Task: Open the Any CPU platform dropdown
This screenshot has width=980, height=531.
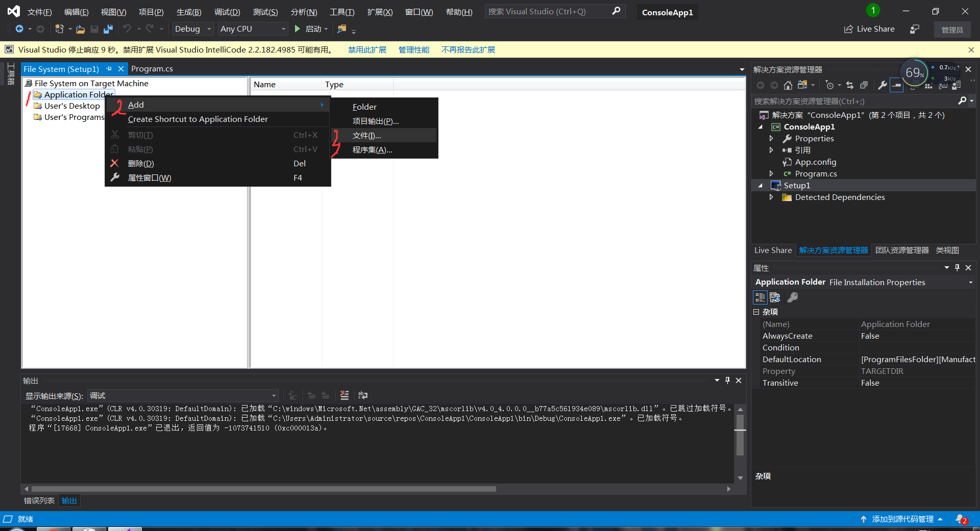Action: pos(253,29)
